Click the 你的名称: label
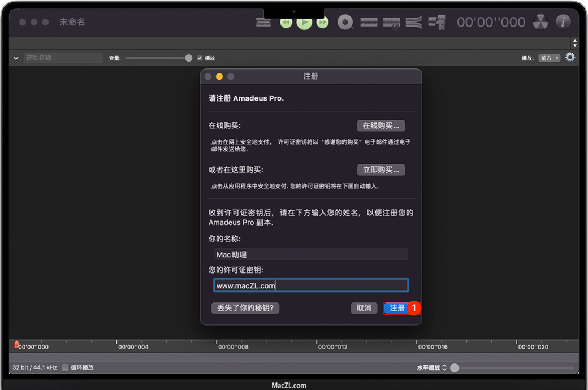The width and height of the screenshot is (588, 390). coord(224,239)
